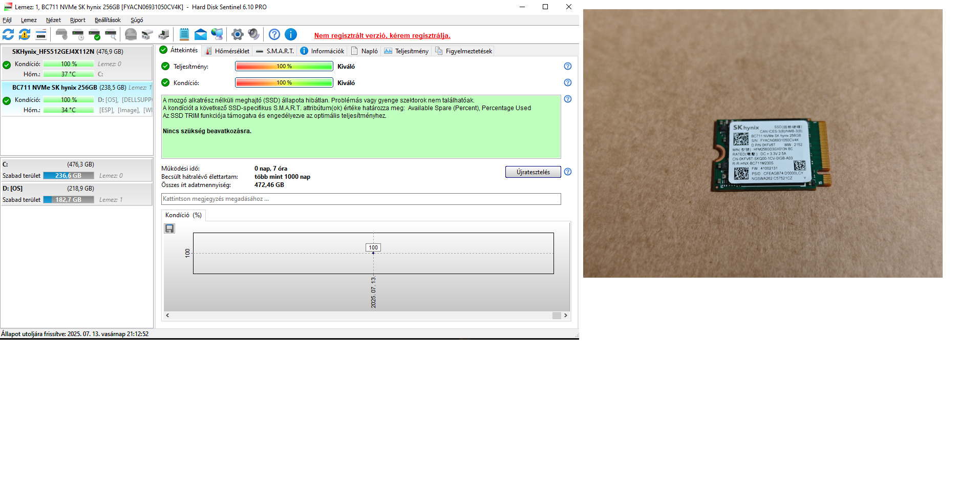Click the '472,46 GB' total written value
The image size is (980, 479).
(x=269, y=185)
